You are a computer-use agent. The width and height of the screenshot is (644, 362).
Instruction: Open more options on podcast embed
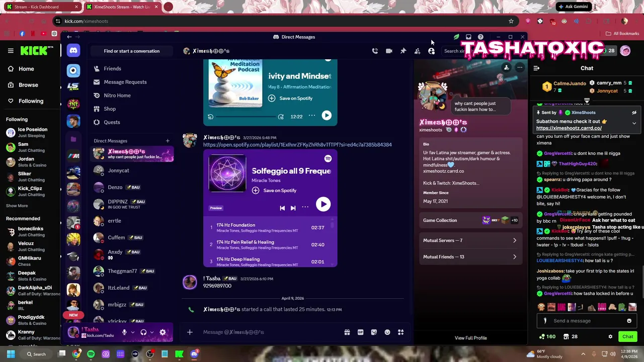coord(312,116)
